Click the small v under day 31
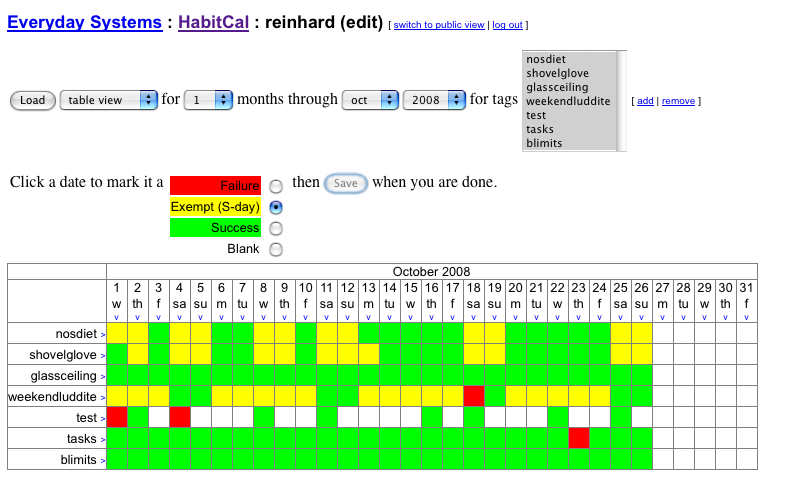The height and width of the screenshot is (477, 785). 746,317
